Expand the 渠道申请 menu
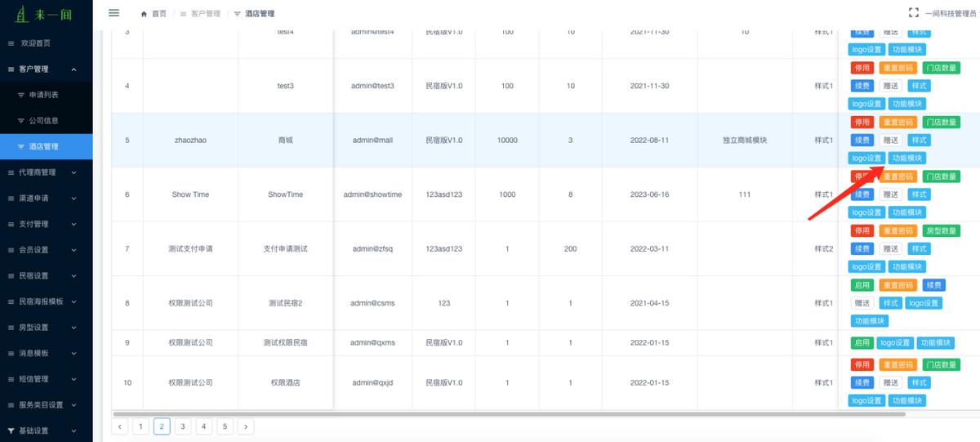 click(47, 199)
